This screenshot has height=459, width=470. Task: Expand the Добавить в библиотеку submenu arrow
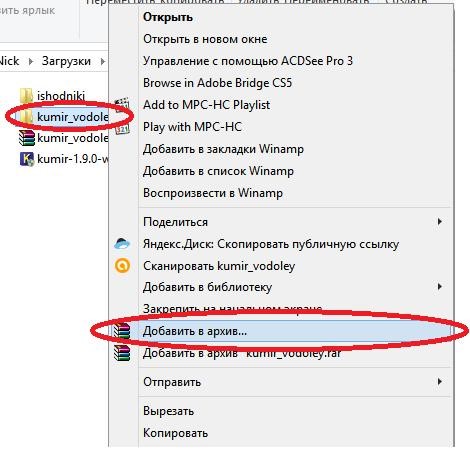click(440, 287)
